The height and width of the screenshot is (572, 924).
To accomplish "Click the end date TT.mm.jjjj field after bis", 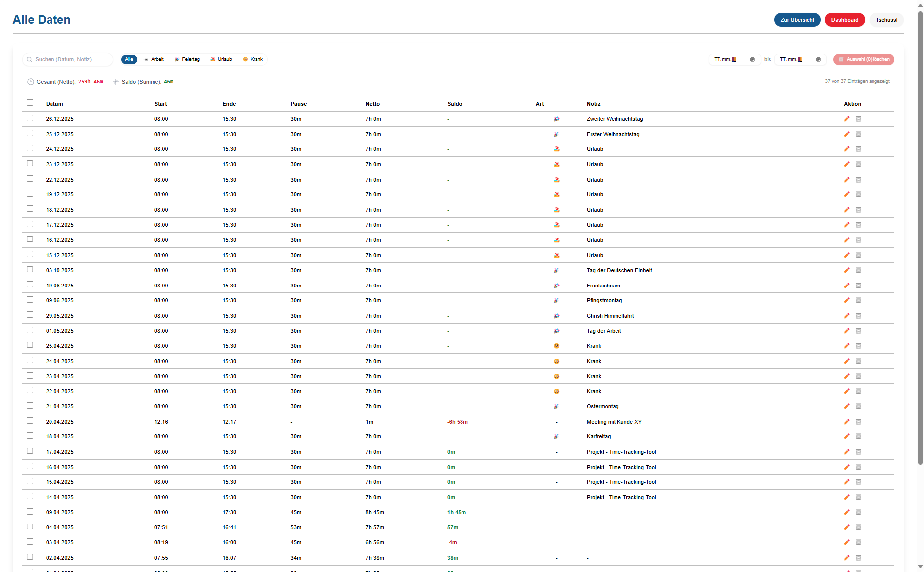I will click(800, 59).
